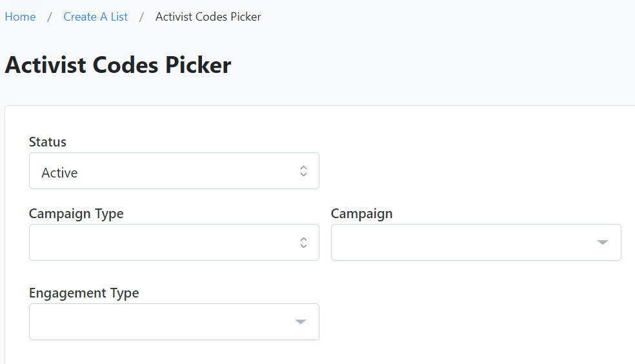The height and width of the screenshot is (364, 635).
Task: Open the Status select box
Action: 174,171
